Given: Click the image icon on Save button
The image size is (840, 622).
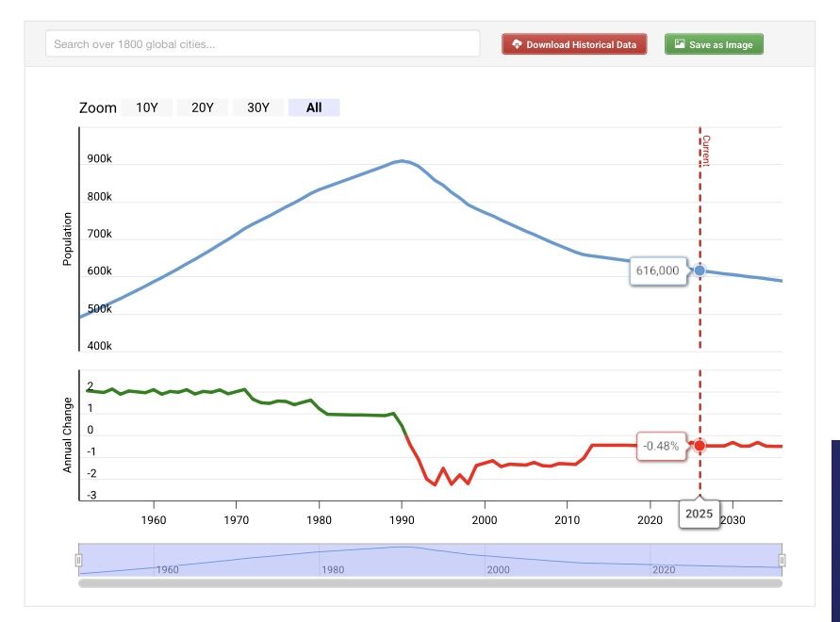Looking at the screenshot, I should pyautogui.click(x=679, y=44).
